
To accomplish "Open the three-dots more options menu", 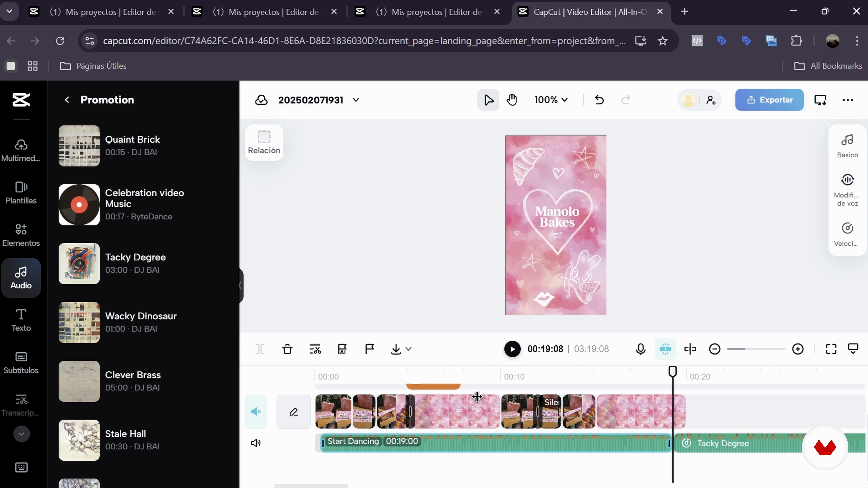I will 847,100.
